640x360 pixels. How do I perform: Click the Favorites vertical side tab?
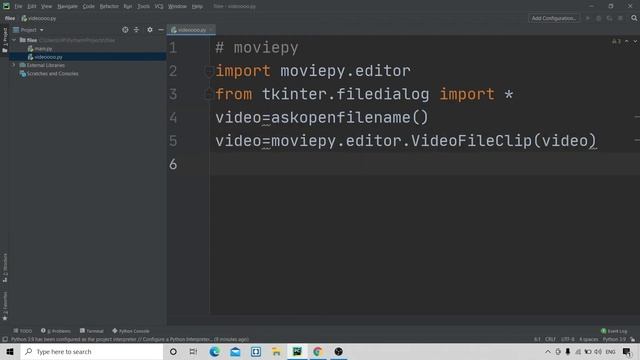pos(4,306)
